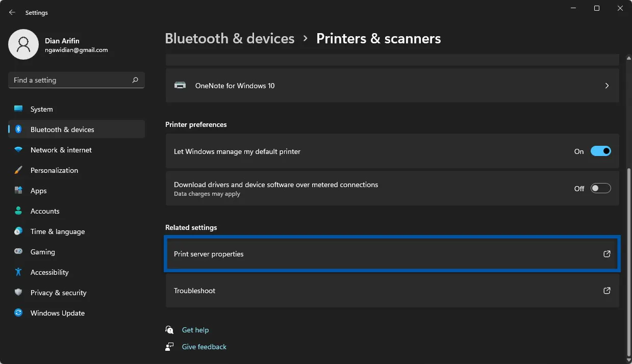The width and height of the screenshot is (632, 364).
Task: Expand the OneNote for Windows 10 printer
Action: [x=606, y=86]
